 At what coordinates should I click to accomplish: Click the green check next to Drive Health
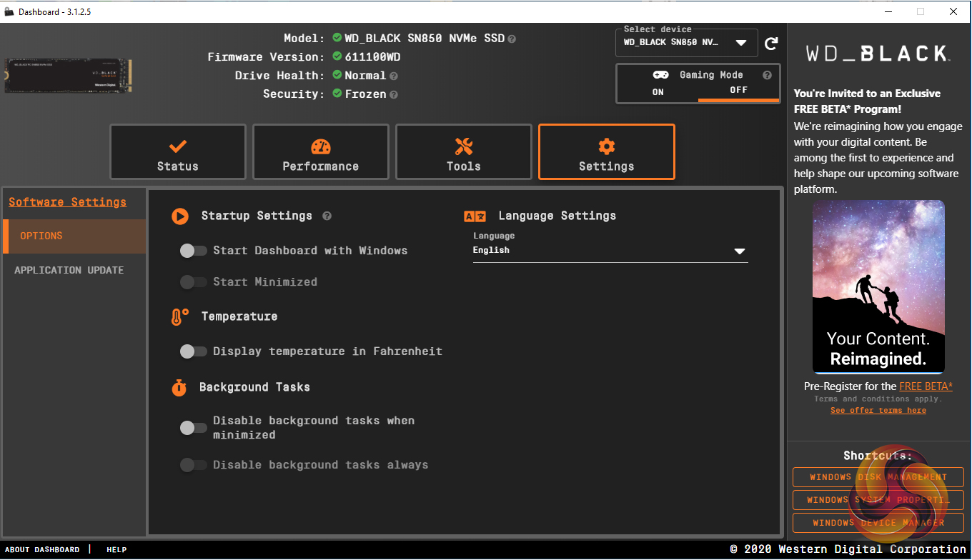337,75
